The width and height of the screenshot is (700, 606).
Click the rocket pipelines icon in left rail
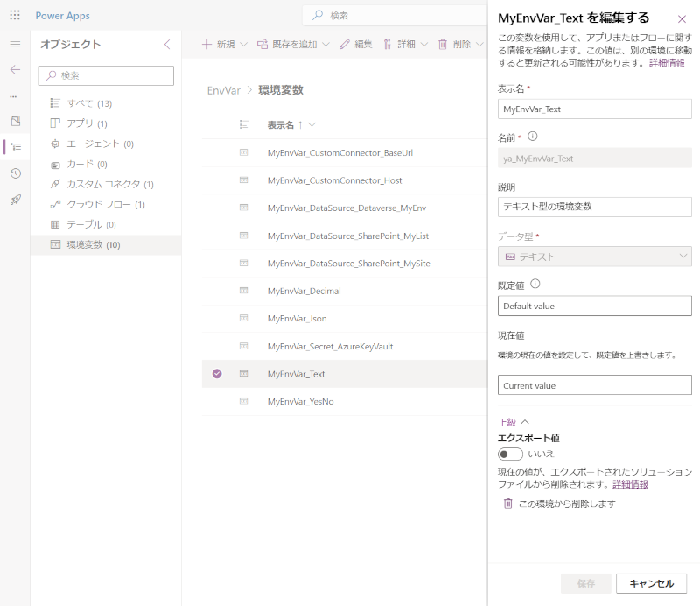coord(15,200)
